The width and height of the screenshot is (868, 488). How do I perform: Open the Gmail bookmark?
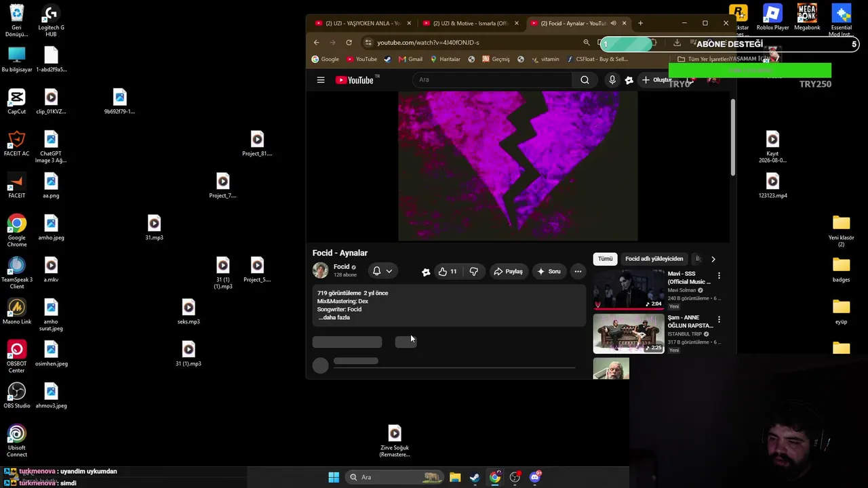tap(410, 59)
